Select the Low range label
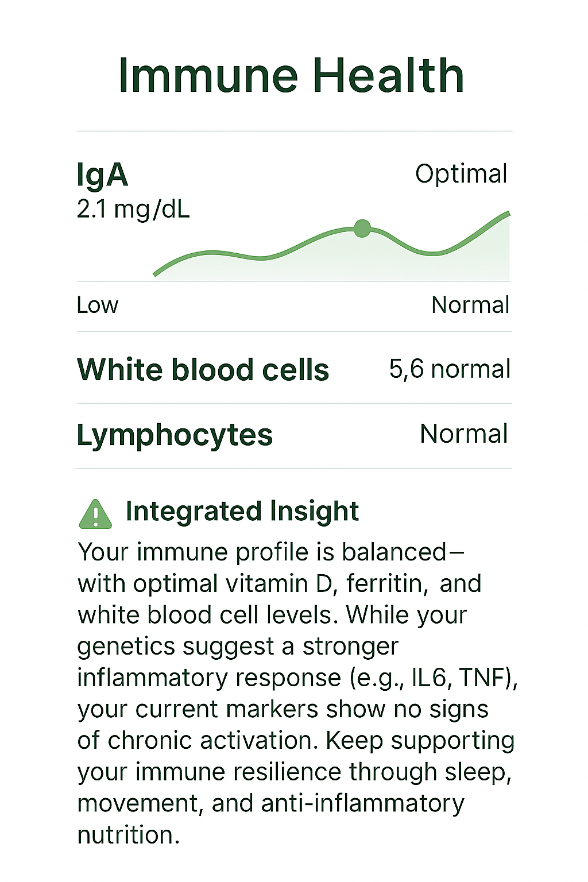The width and height of the screenshot is (588, 882). click(98, 305)
